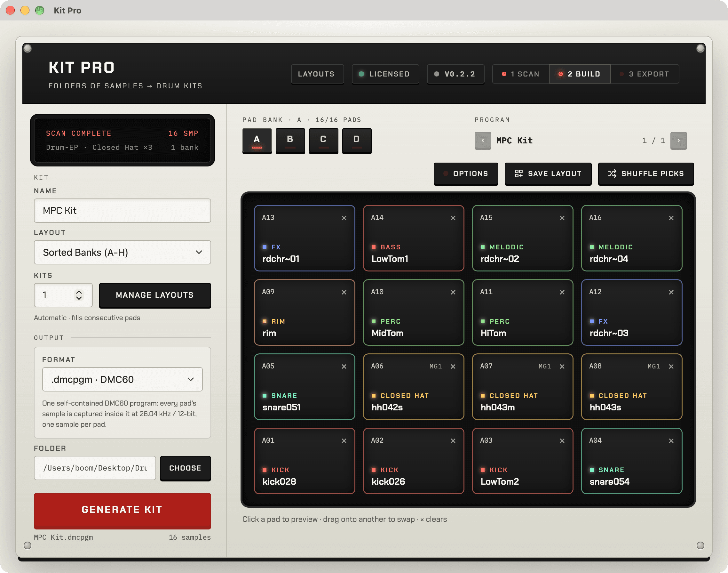Click the output Folder path field
The height and width of the screenshot is (573, 728).
point(95,468)
